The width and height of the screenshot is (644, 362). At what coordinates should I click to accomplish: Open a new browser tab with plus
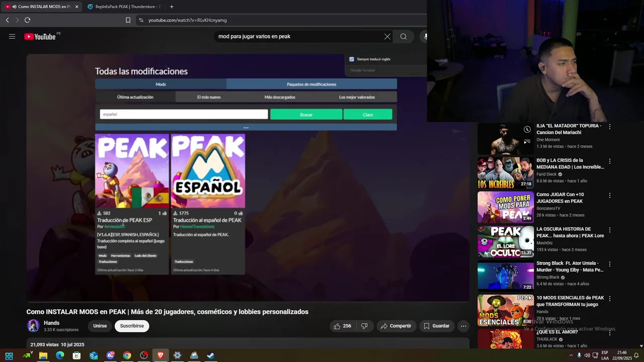coord(172,7)
